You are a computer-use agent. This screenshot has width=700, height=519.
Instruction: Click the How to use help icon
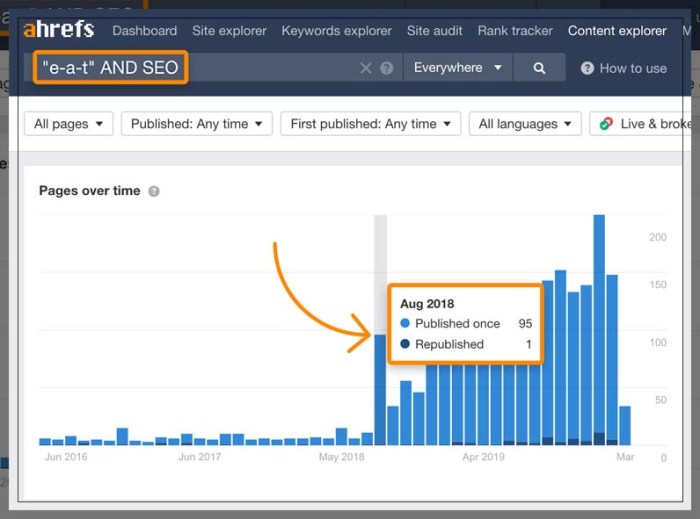point(587,68)
